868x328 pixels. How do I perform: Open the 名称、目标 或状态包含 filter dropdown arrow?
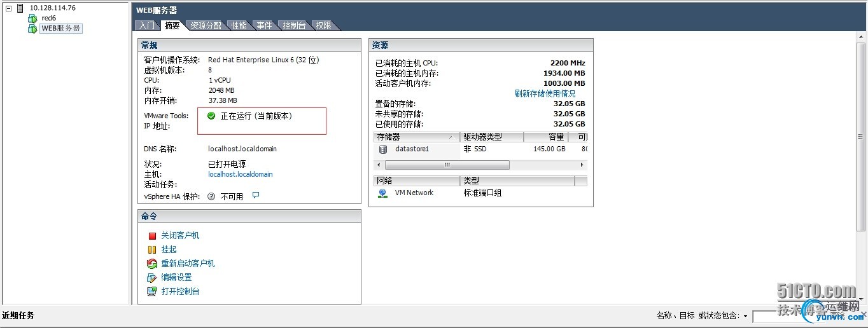point(745,316)
